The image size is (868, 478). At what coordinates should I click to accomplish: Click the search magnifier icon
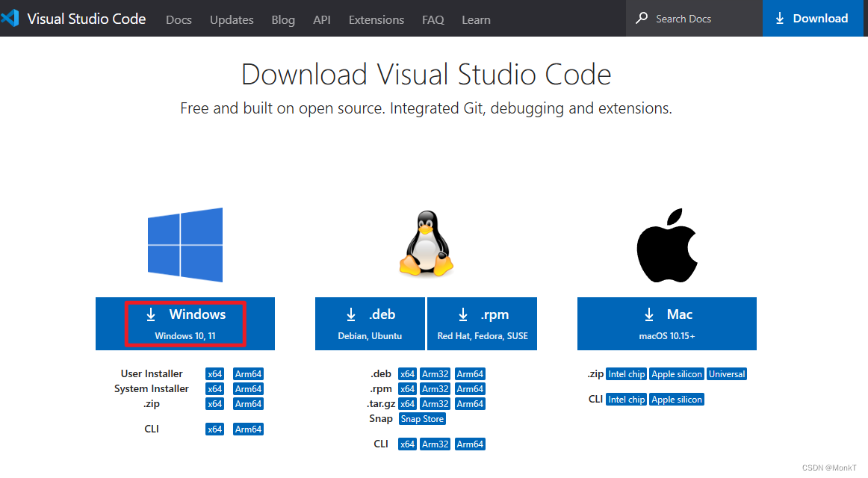642,18
